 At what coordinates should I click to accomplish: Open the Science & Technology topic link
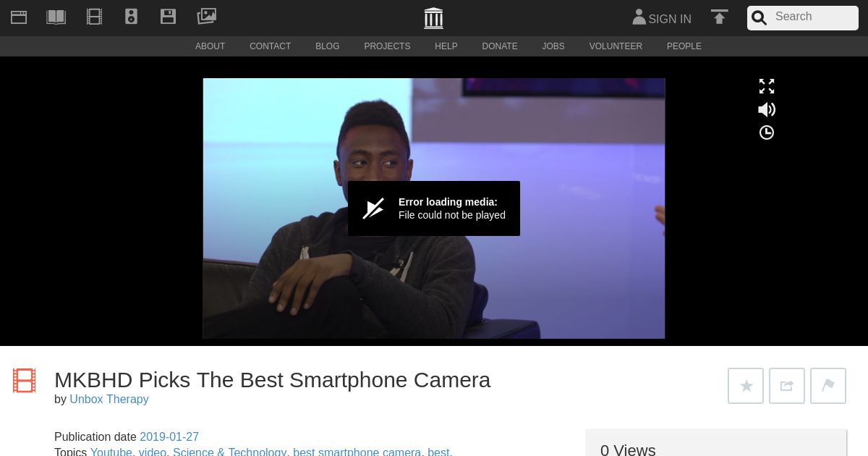point(229,452)
